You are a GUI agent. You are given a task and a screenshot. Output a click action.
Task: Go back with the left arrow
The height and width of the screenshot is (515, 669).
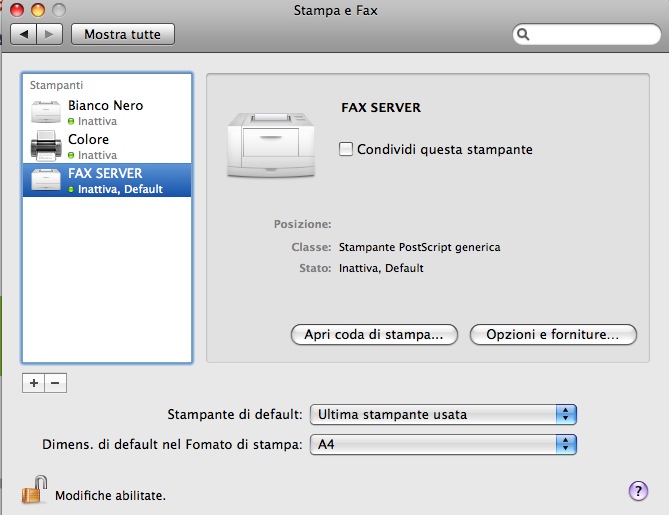(x=24, y=34)
